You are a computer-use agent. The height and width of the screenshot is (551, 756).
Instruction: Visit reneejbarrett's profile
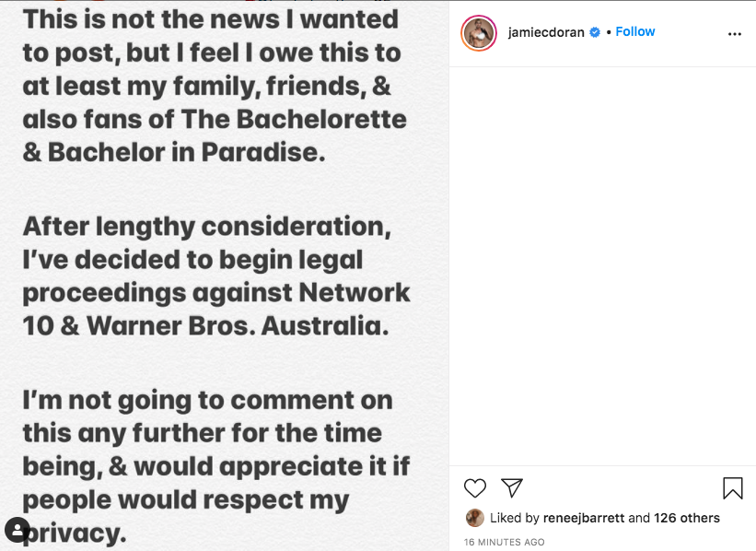584,518
